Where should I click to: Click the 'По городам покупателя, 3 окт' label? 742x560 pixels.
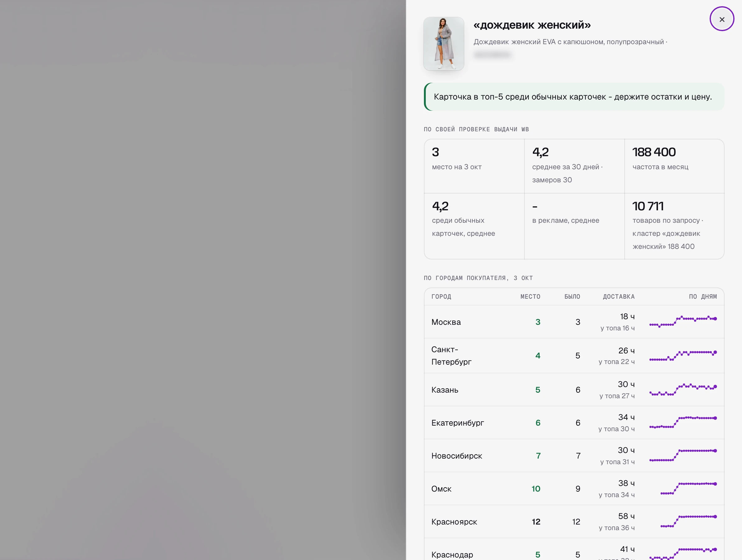point(478,278)
